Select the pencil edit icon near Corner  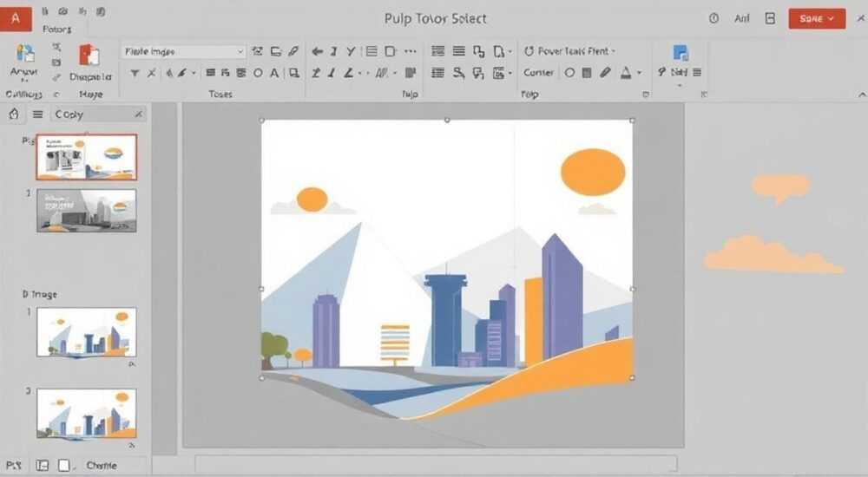click(605, 73)
